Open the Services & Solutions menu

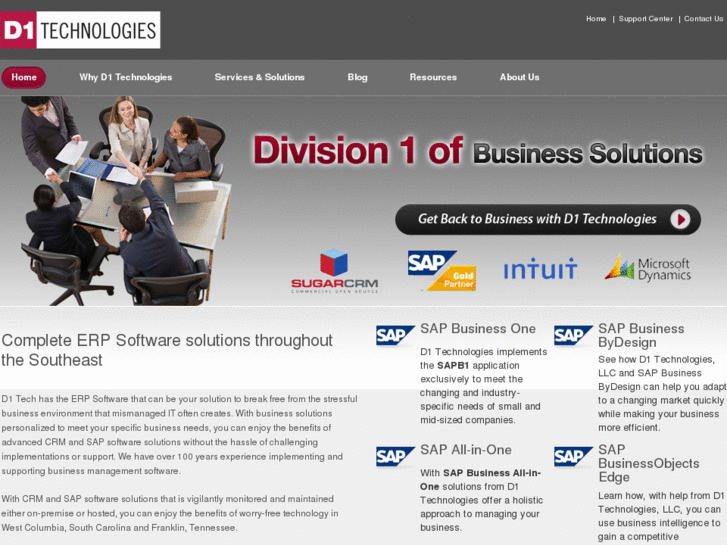click(260, 77)
